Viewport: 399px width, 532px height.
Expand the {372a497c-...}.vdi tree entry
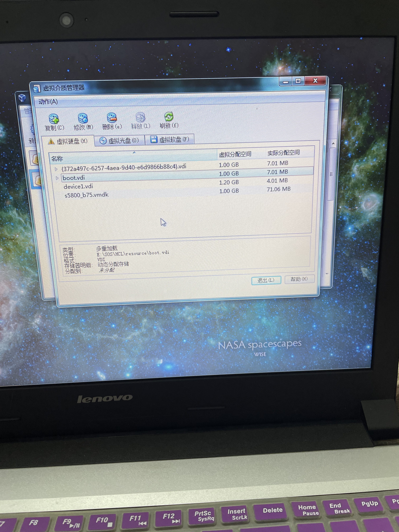coord(56,169)
